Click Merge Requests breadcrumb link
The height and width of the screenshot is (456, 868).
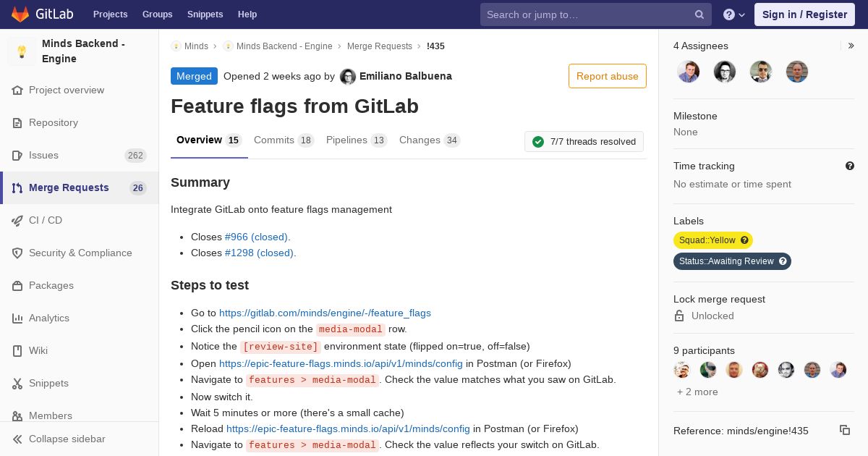(380, 46)
